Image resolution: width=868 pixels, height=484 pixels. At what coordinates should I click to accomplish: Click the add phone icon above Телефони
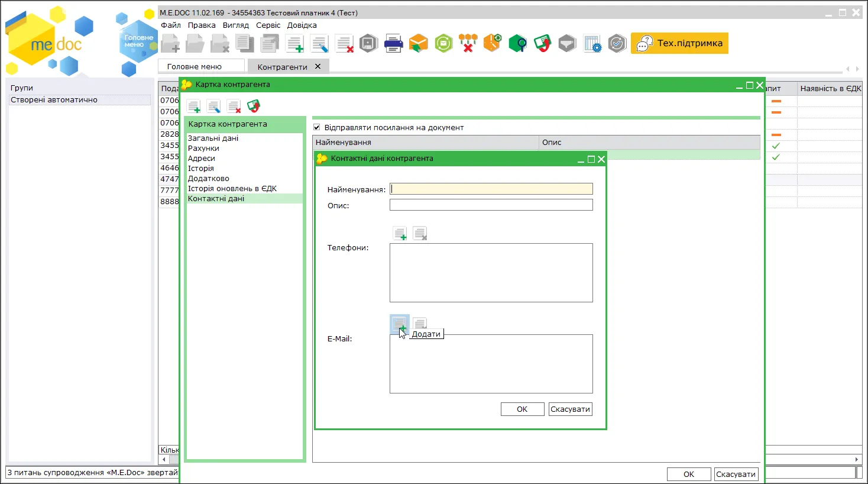tap(400, 233)
